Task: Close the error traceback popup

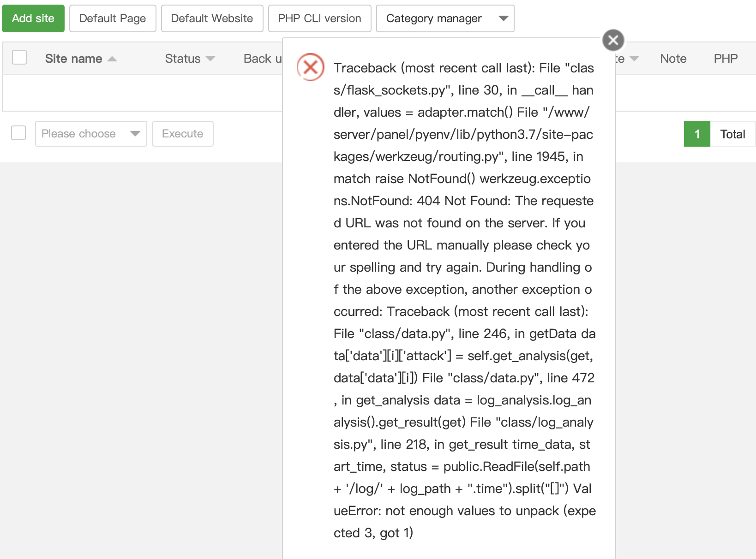Action: pyautogui.click(x=613, y=41)
